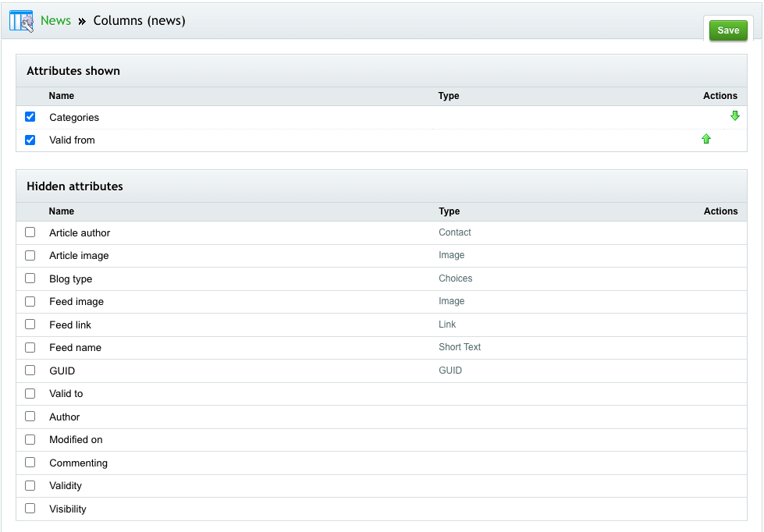Click the Blog type name text
This screenshot has height=532, width=764.
tap(71, 279)
